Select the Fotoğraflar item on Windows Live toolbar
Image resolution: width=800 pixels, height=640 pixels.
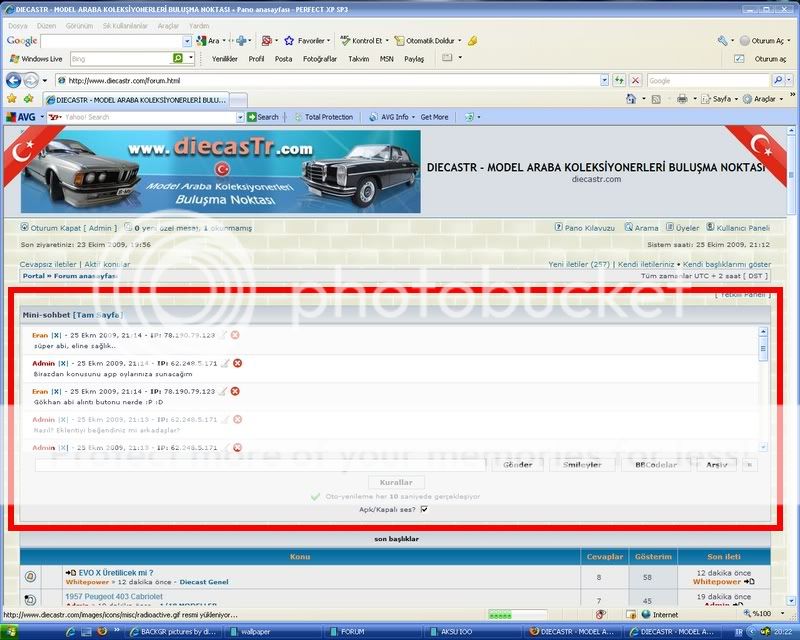click(319, 59)
